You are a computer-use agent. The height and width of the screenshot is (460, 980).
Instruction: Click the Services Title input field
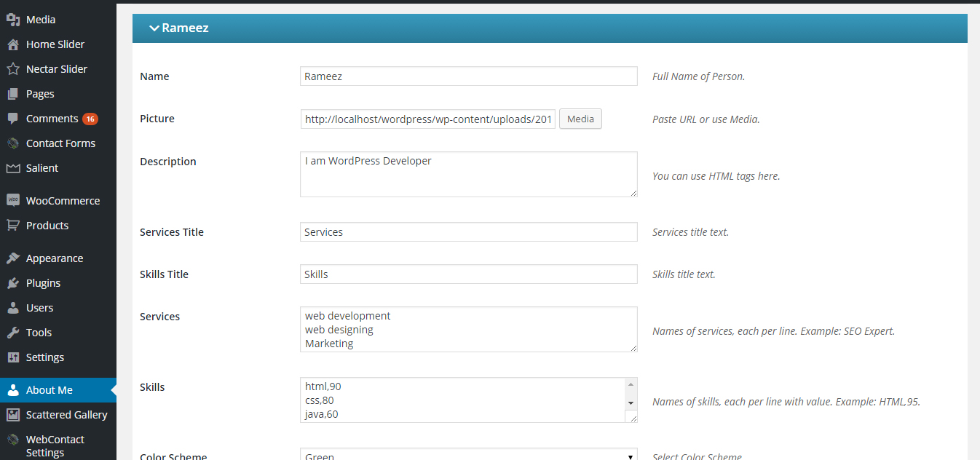pyautogui.click(x=469, y=232)
